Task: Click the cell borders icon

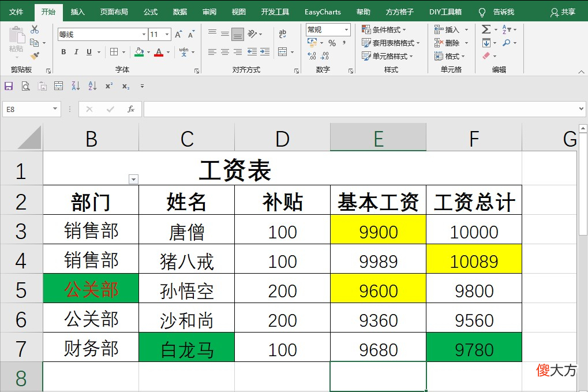Action: (x=114, y=52)
